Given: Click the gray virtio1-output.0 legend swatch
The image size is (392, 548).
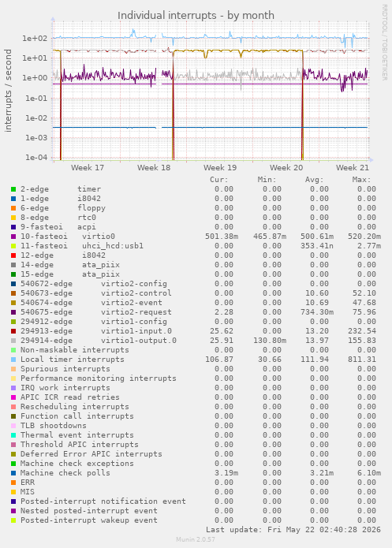Looking at the screenshot, I should click(x=13, y=341).
